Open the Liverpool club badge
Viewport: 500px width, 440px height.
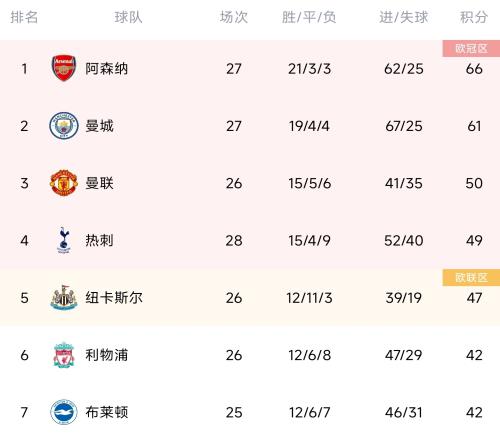coord(64,355)
